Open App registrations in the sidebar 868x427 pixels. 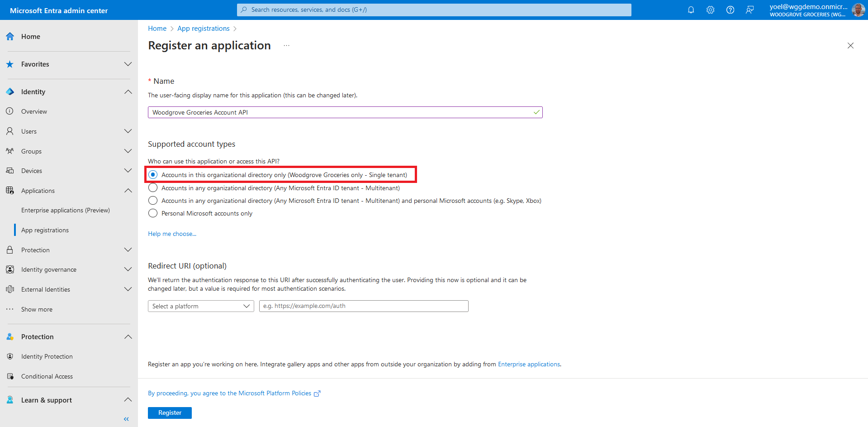(45, 230)
